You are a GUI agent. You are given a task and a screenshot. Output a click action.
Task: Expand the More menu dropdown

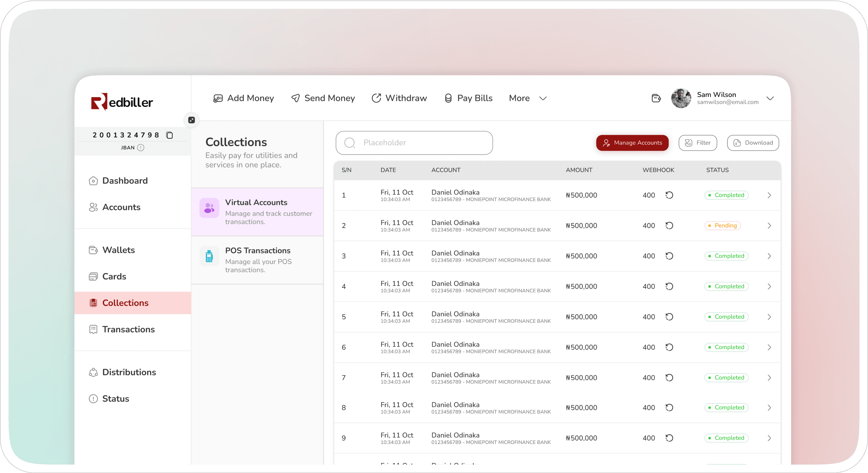tap(527, 98)
